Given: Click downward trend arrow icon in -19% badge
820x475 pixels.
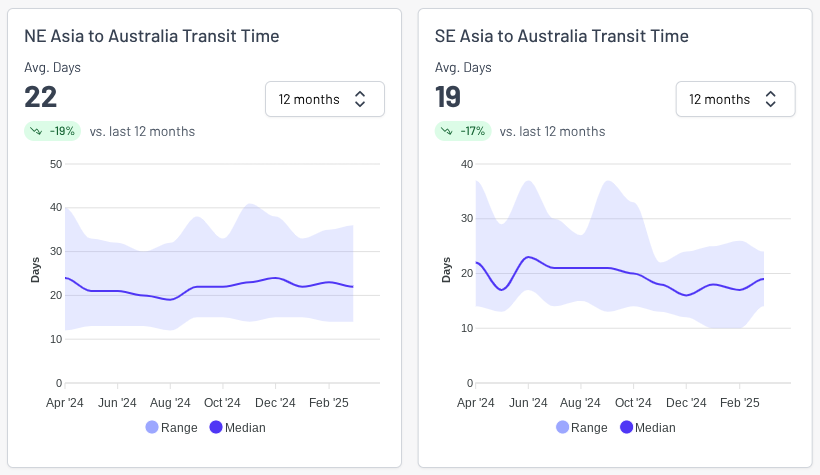Looking at the screenshot, I should click(36, 131).
